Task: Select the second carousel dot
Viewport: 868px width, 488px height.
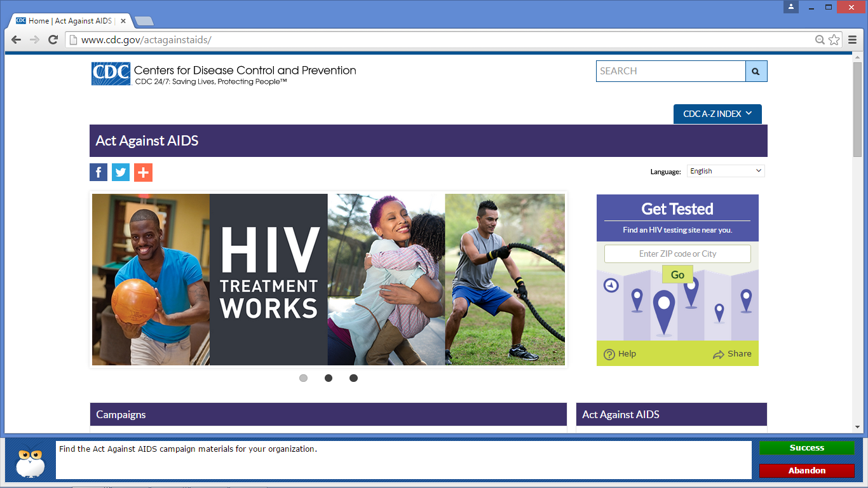Action: pyautogui.click(x=329, y=378)
